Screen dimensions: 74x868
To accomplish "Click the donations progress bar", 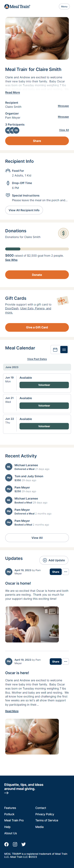I will click(37, 249).
